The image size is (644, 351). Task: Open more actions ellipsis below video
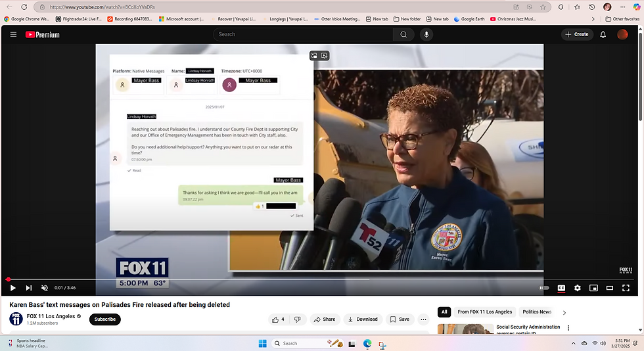click(423, 319)
